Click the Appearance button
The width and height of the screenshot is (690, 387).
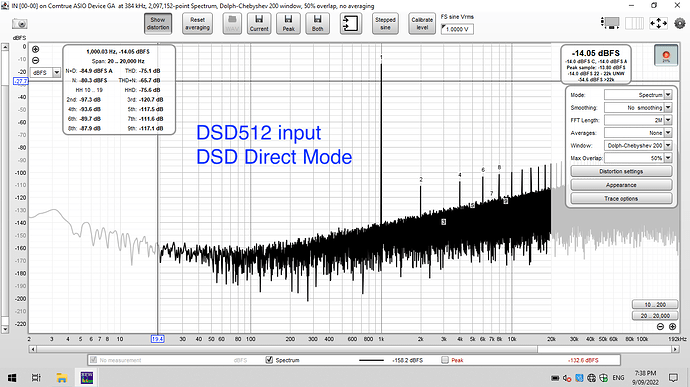click(x=621, y=185)
